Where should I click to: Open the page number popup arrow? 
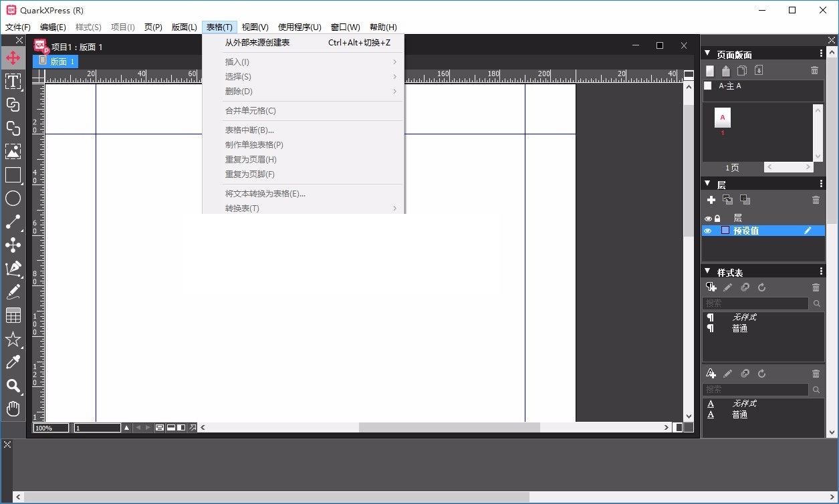click(126, 428)
